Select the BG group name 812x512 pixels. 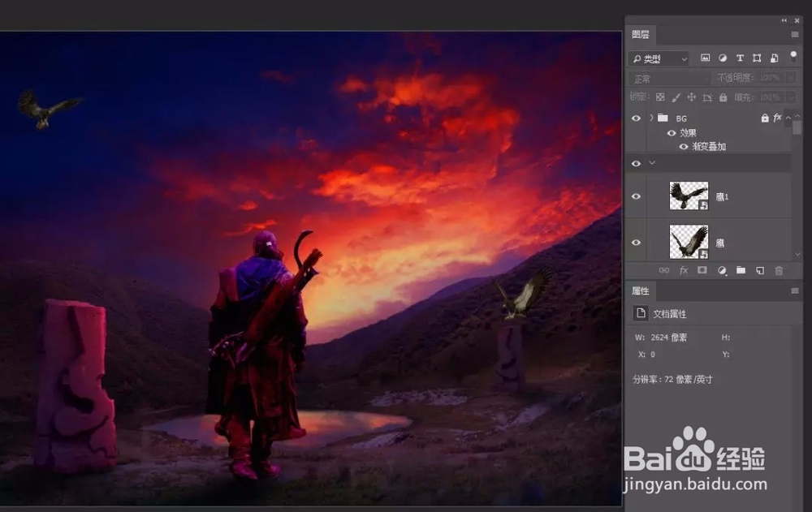(x=681, y=118)
